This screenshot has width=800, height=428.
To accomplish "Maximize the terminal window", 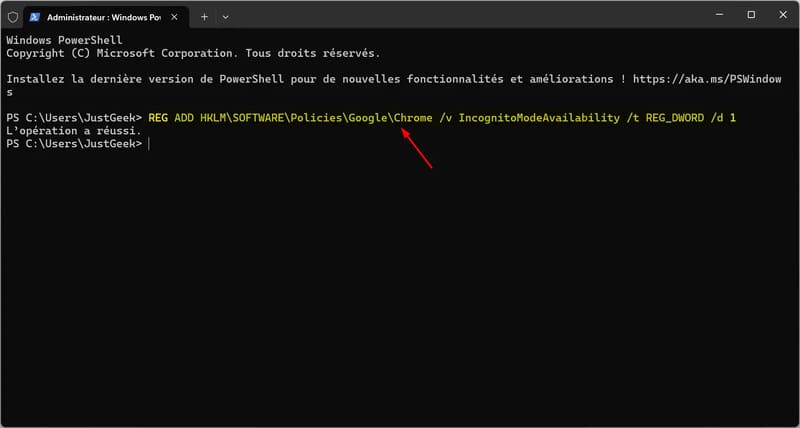I will click(x=751, y=15).
